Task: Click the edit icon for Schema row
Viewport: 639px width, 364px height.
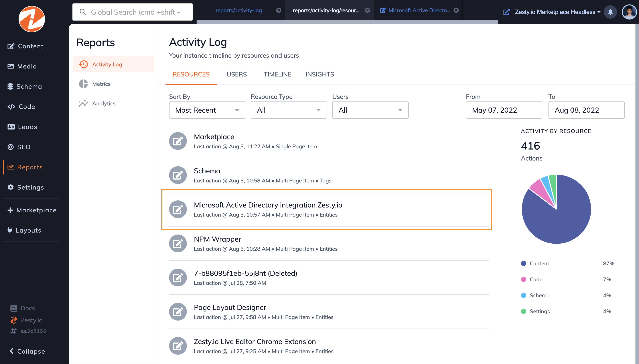Action: 178,175
